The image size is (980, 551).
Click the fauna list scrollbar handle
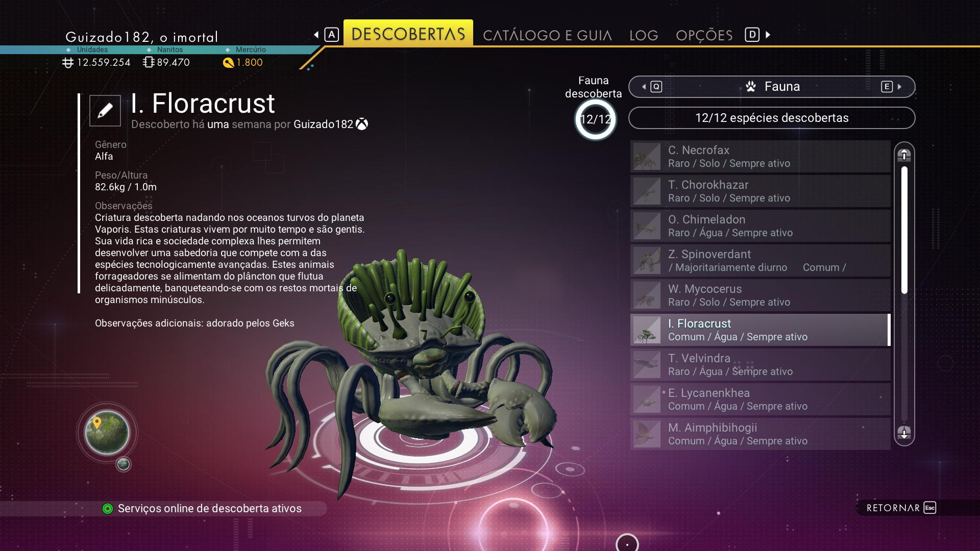coord(904,230)
